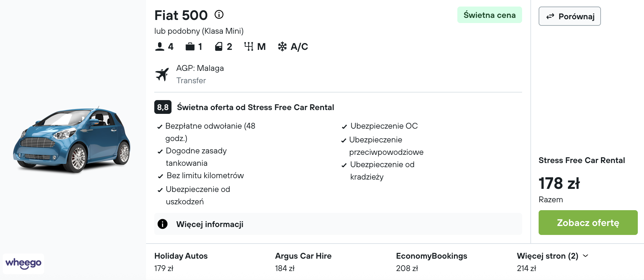Open the info icon next to Fiat 500
The image size is (644, 280).
click(x=219, y=14)
